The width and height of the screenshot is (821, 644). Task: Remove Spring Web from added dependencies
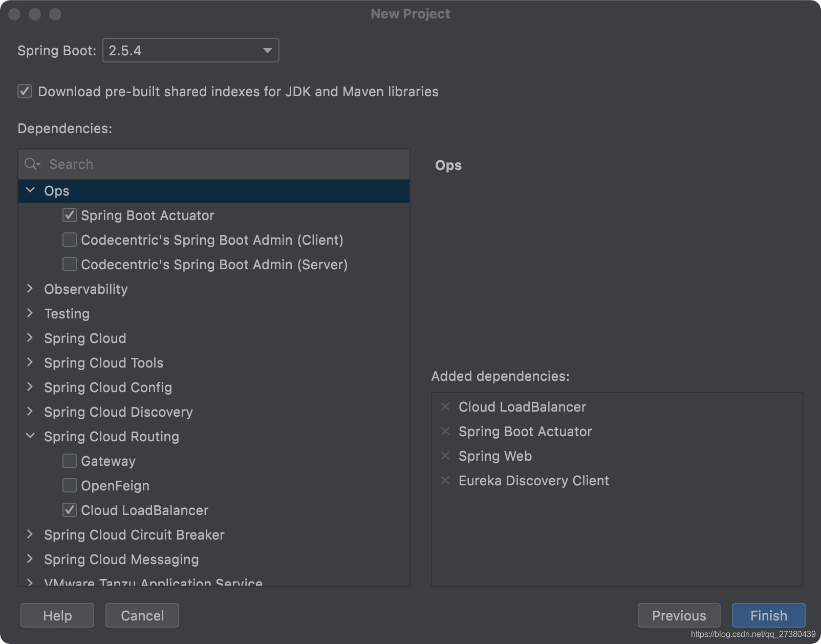tap(445, 456)
